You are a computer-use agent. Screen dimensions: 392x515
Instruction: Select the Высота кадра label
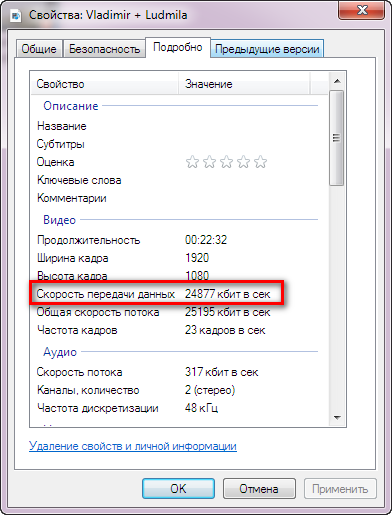(x=72, y=276)
